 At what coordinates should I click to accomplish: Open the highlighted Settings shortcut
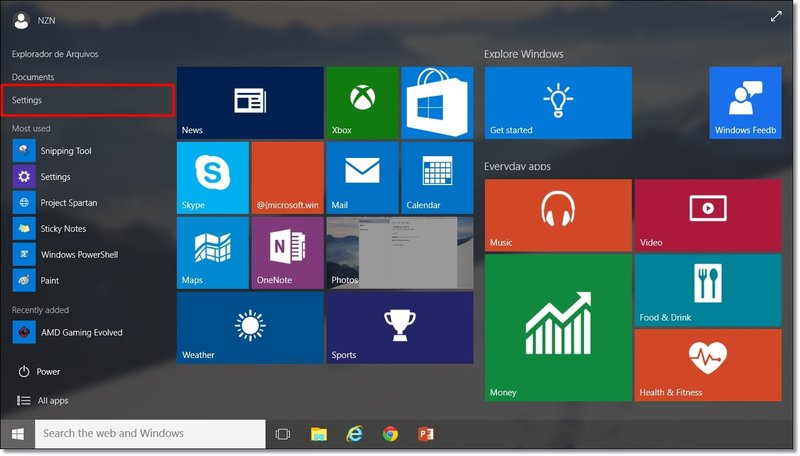tap(88, 100)
